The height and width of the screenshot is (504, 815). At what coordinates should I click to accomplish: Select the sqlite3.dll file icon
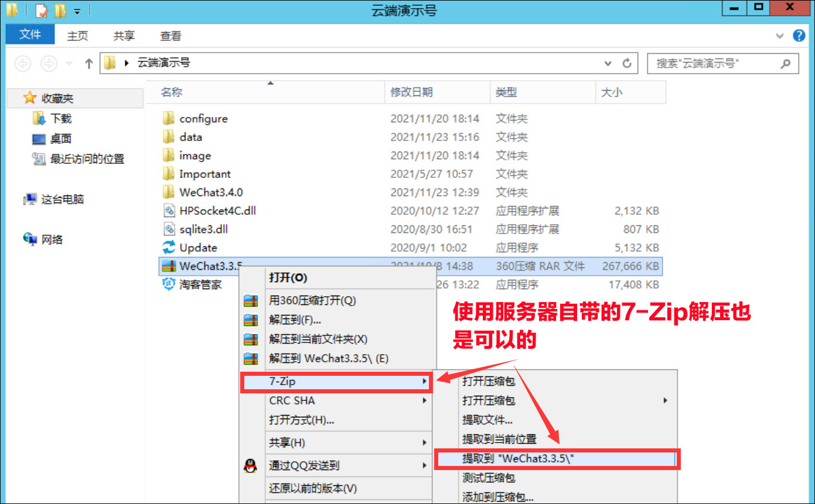click(169, 229)
